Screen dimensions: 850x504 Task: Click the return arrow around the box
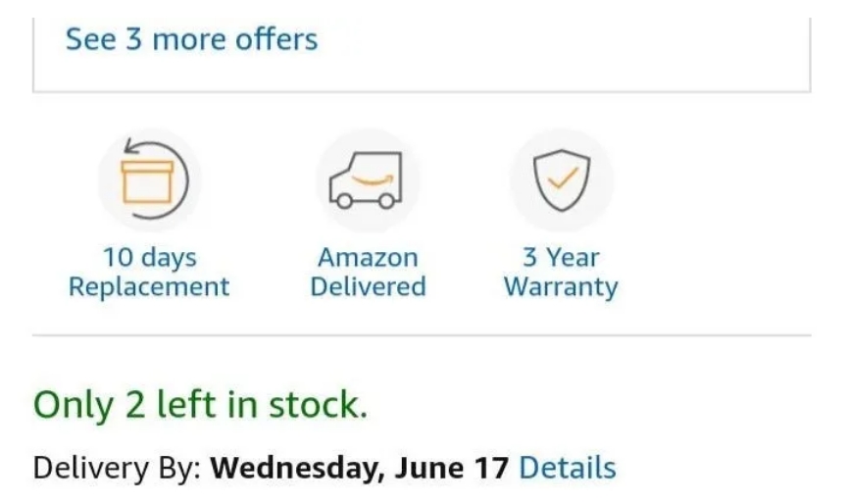pos(173,194)
